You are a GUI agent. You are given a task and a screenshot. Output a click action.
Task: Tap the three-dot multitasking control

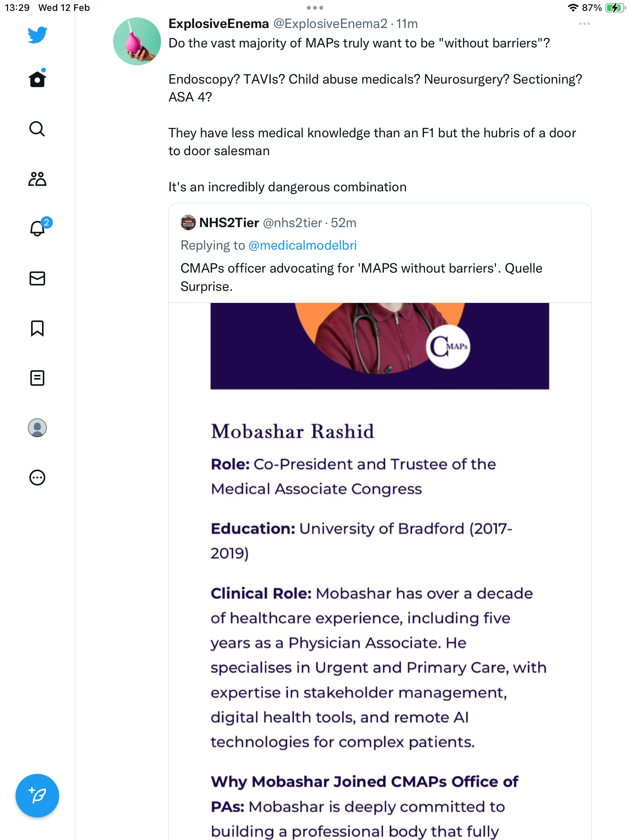tap(315, 8)
